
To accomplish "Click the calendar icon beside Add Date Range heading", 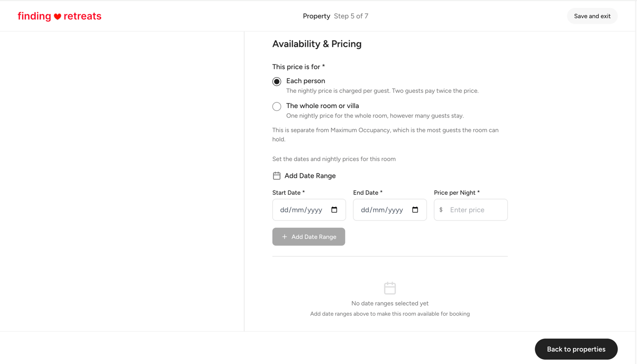I will click(277, 176).
